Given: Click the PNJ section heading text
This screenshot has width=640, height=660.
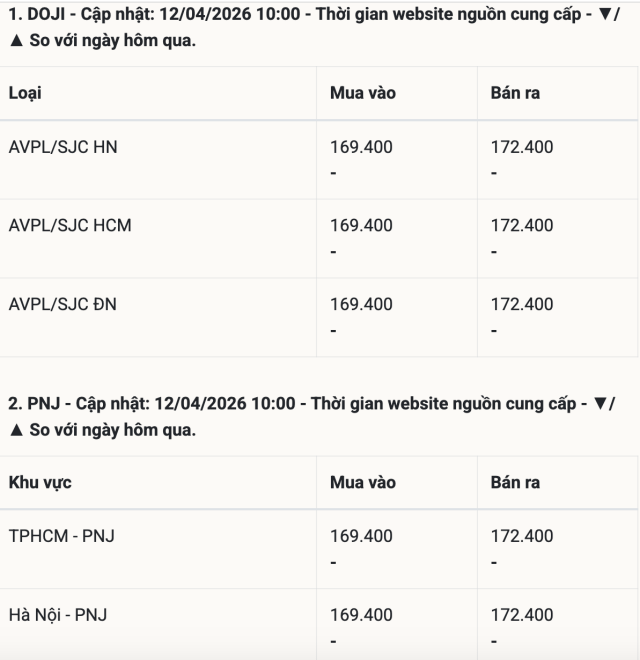Looking at the screenshot, I should [310, 405].
